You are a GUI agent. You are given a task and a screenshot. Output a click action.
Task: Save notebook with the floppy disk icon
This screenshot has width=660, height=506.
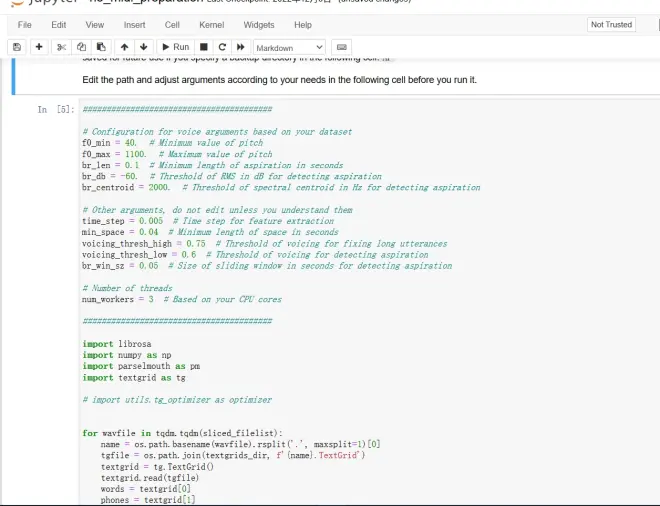coord(17,47)
